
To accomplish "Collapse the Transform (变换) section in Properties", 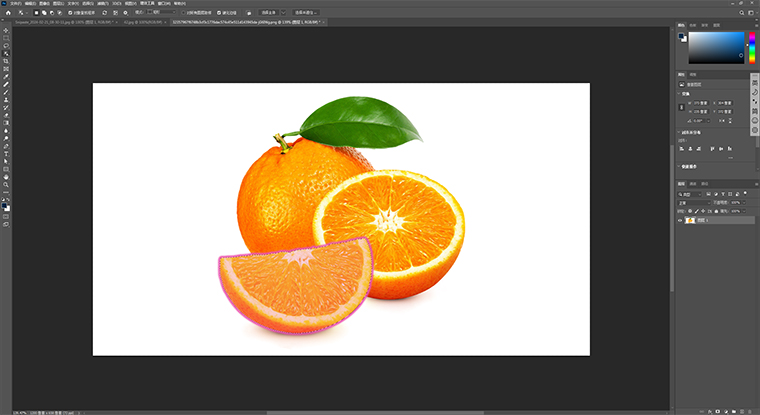I will [x=679, y=94].
